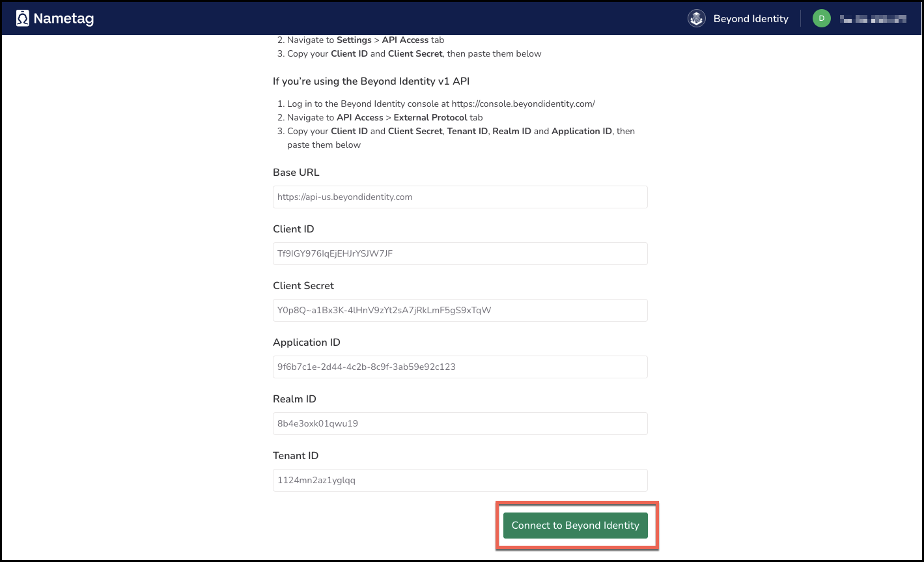Click the console.beyondidentity.com URL text
The height and width of the screenshot is (562, 924).
point(523,104)
